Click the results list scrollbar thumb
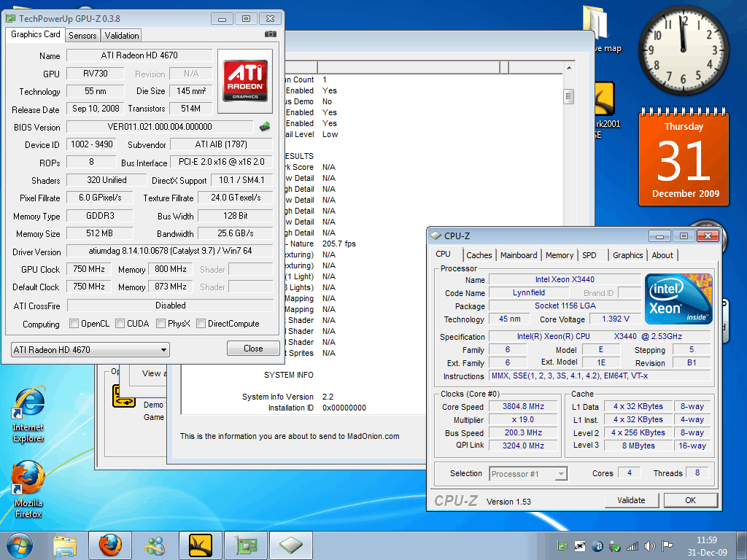The width and height of the screenshot is (747, 560). point(568,97)
